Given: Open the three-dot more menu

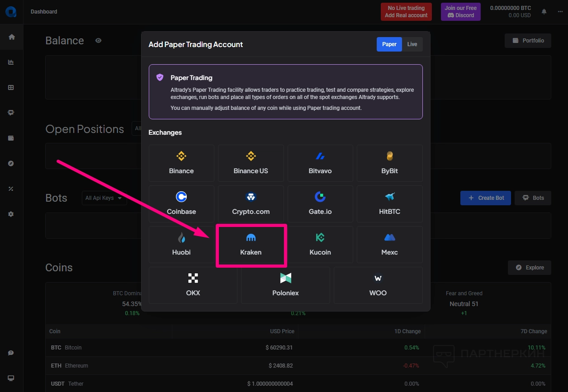Looking at the screenshot, I should 560,12.
